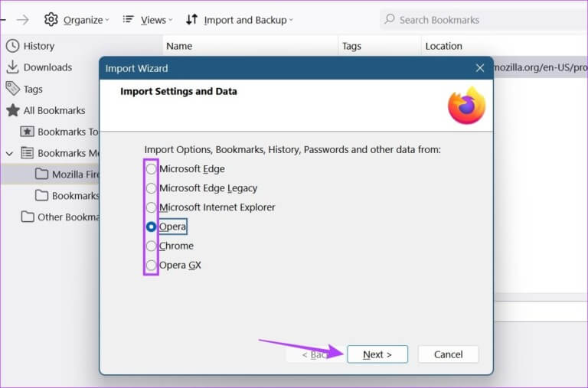Click the Opera GX label text
The height and width of the screenshot is (388, 588).
(180, 265)
